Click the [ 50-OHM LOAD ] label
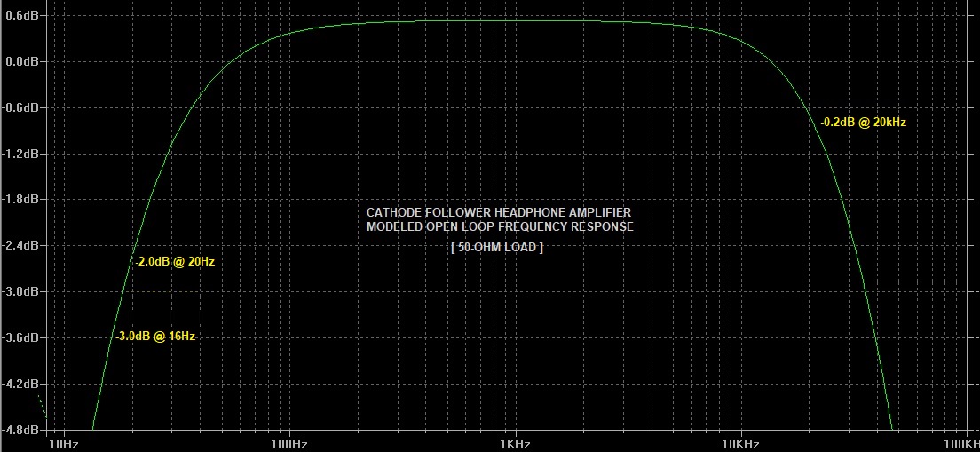Screen dimensions: 980x452 (497, 248)
